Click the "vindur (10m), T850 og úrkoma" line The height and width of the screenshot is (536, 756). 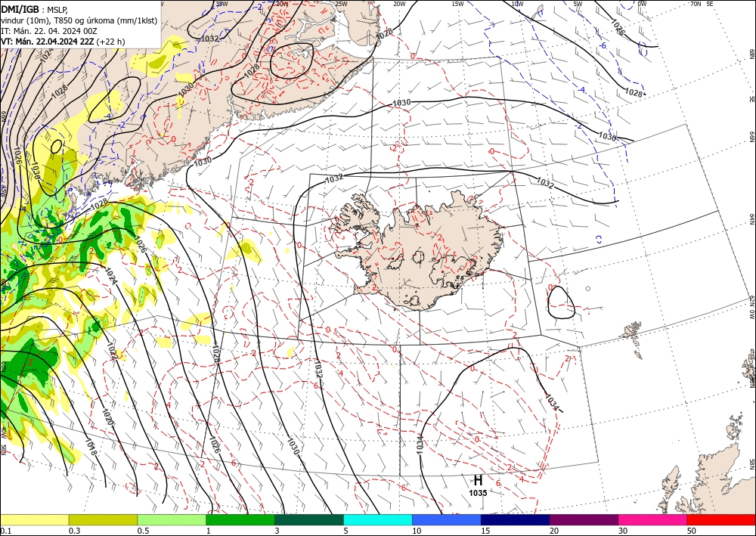coord(79,20)
